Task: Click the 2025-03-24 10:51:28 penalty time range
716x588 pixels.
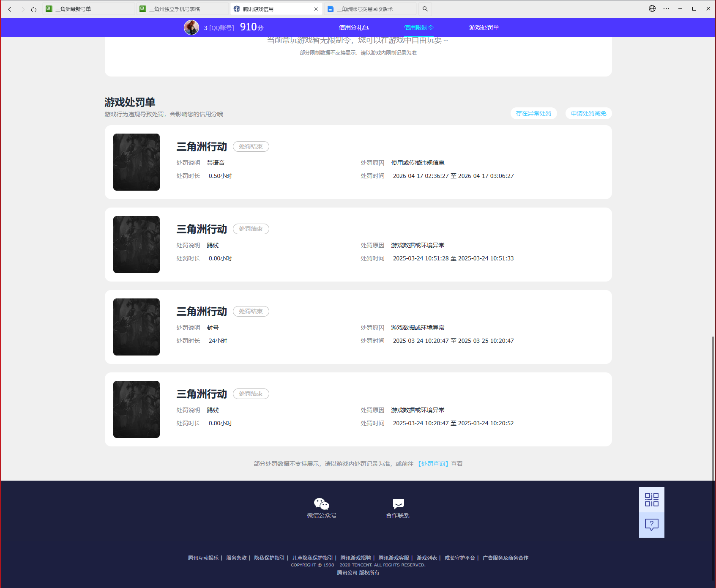Action: 453,258
